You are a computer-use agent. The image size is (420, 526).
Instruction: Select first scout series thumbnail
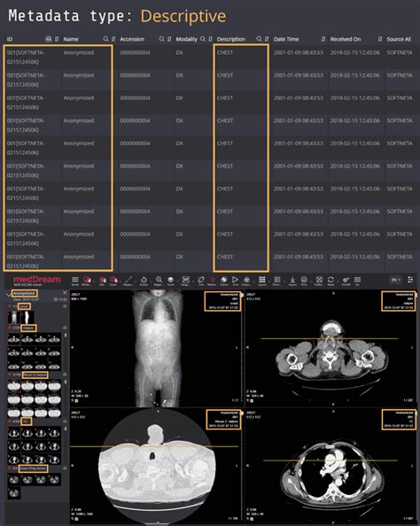click(x=14, y=317)
